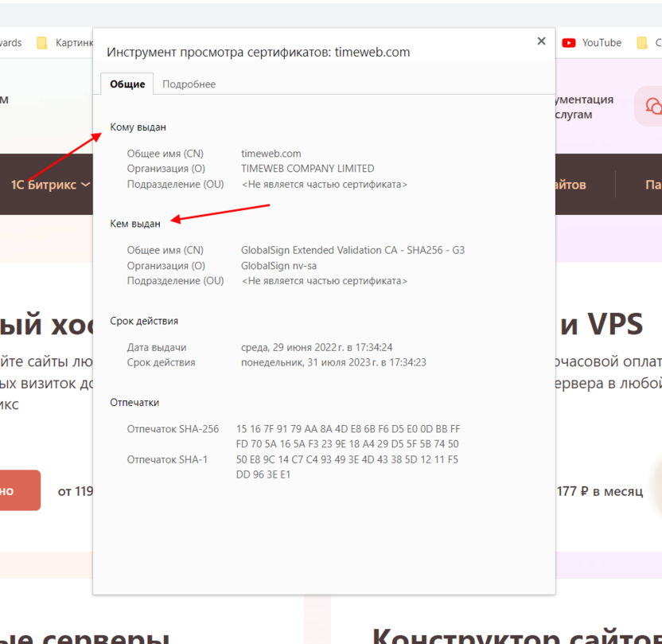The image size is (662, 644).
Task: Click the orange trial button on the left
Action: [20, 490]
